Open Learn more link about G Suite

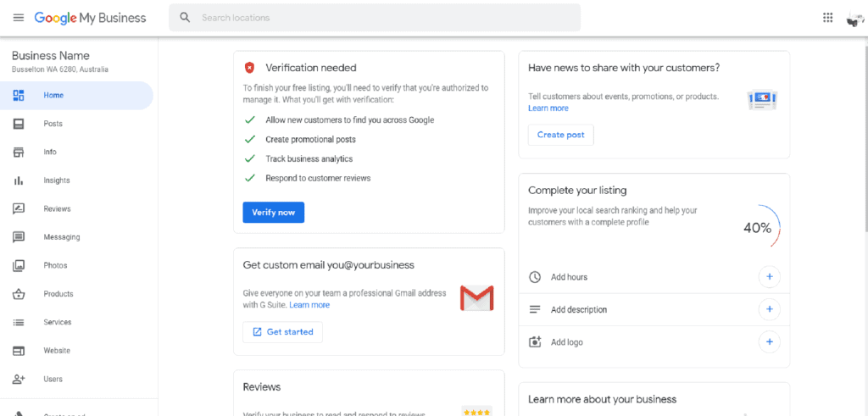[309, 305]
